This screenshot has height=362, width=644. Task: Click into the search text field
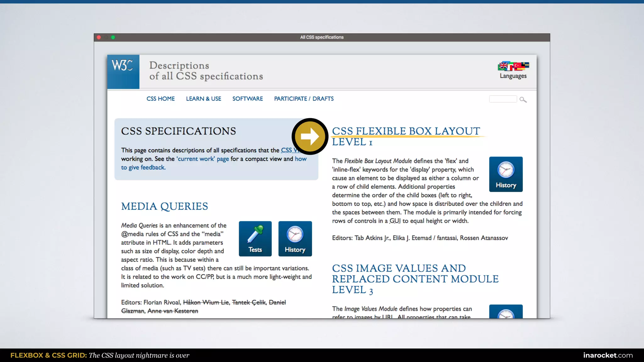(x=502, y=99)
